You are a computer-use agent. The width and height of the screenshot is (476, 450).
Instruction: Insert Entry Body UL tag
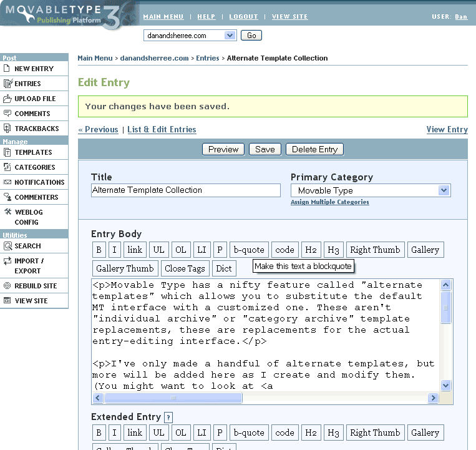pos(158,250)
